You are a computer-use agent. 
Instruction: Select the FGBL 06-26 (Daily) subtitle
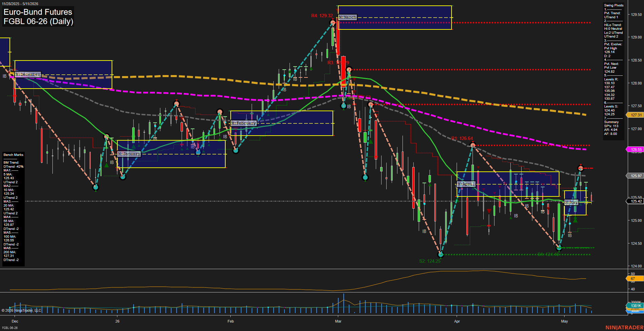(x=38, y=22)
